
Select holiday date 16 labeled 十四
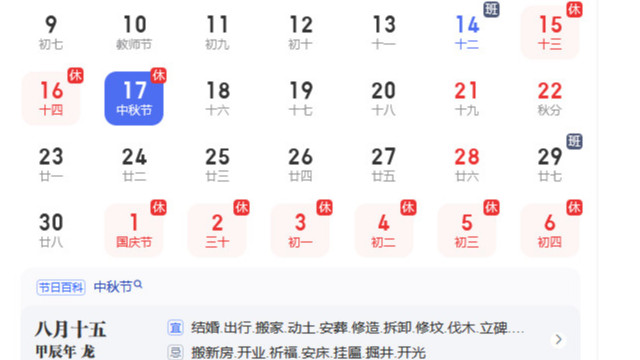51,98
